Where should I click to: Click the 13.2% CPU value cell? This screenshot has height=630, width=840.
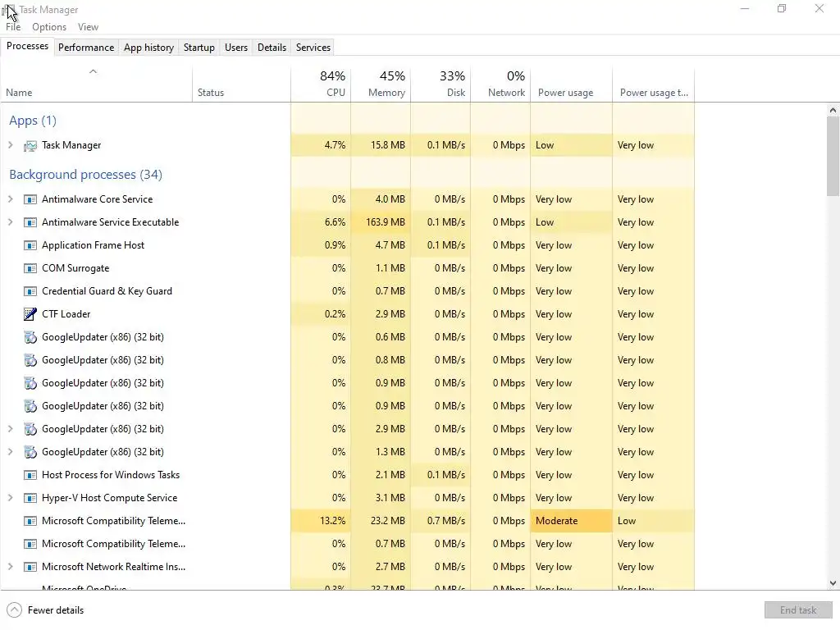click(321, 521)
